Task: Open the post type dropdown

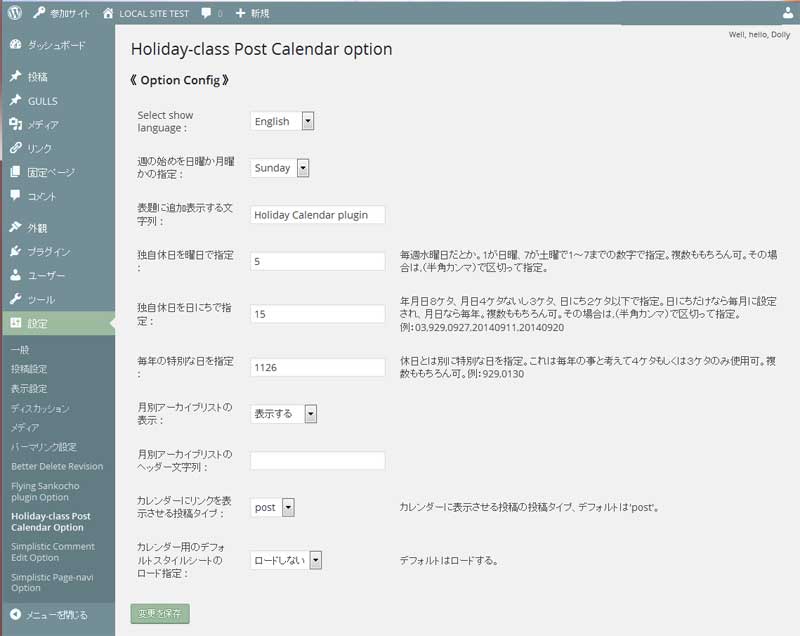Action: [x=272, y=507]
